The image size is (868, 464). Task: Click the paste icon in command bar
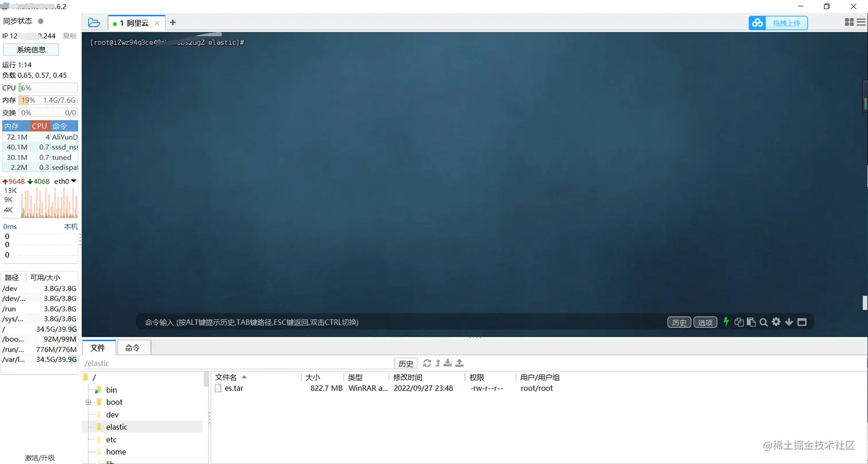751,322
